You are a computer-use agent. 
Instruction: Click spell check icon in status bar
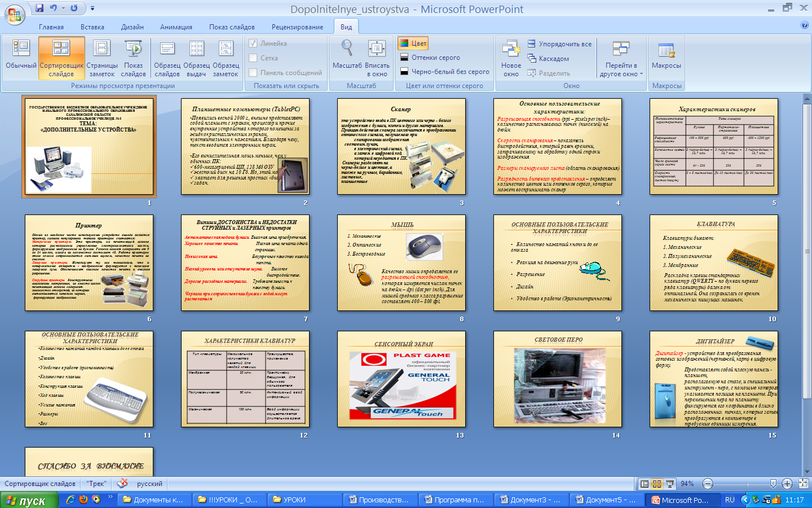(x=122, y=483)
